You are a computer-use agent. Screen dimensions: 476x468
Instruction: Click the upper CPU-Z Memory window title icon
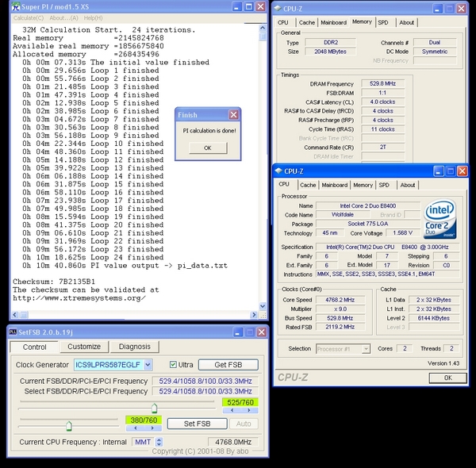tap(278, 9)
